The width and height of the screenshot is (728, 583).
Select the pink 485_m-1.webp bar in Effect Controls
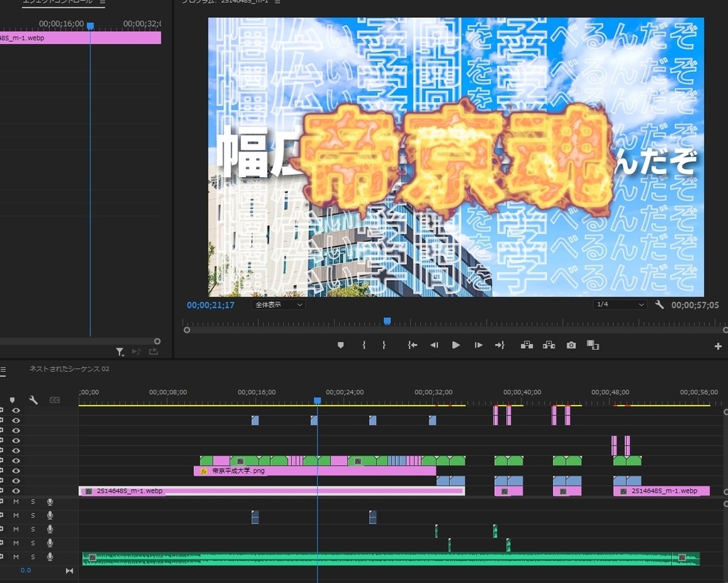click(x=80, y=38)
